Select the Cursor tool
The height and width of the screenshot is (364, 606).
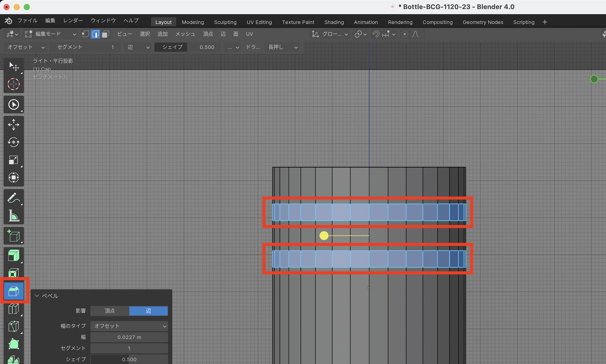(14, 84)
